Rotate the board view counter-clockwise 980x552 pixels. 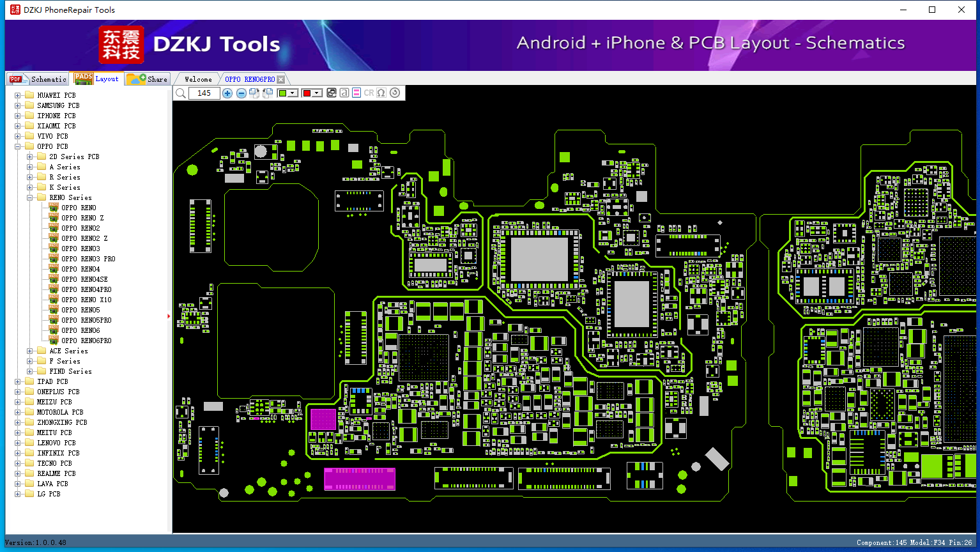(x=268, y=93)
